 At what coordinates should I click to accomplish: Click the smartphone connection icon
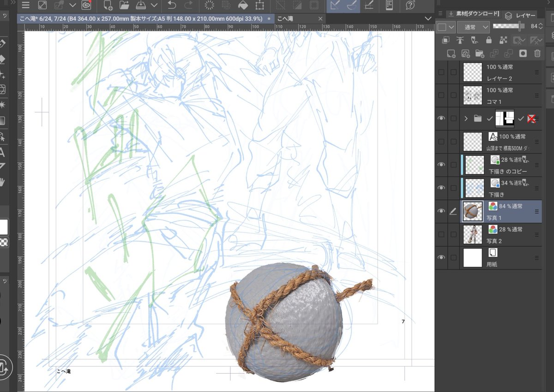click(x=389, y=6)
